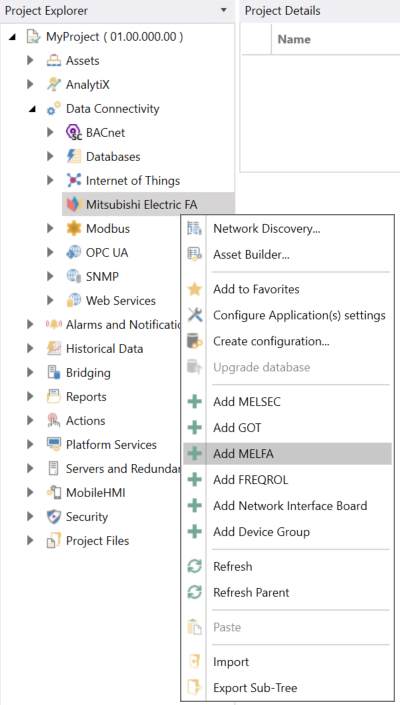Click the Platform Services monitor icon

[x=54, y=445]
